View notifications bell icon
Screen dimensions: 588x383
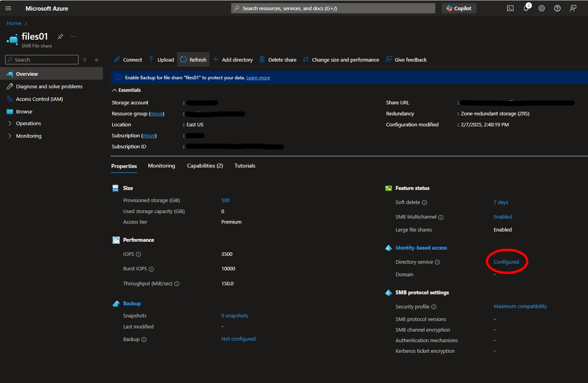coord(526,8)
